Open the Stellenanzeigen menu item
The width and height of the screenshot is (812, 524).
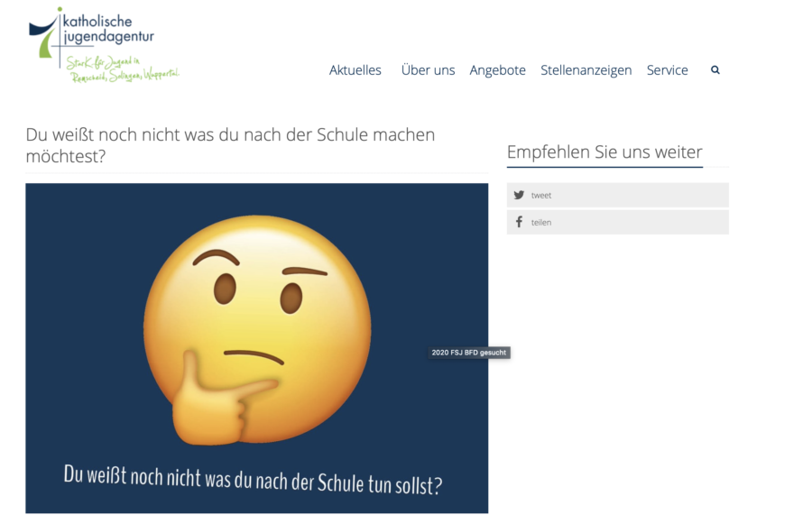click(x=586, y=70)
